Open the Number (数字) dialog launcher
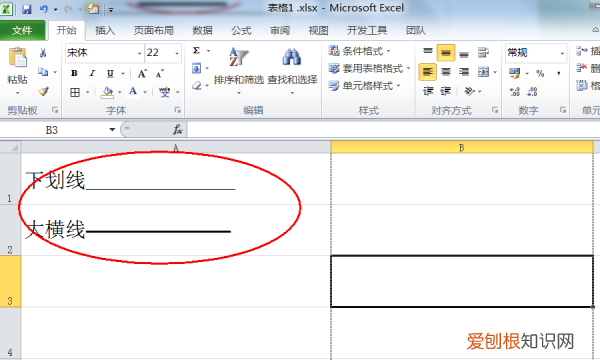The width and height of the screenshot is (600, 360). (x=562, y=110)
